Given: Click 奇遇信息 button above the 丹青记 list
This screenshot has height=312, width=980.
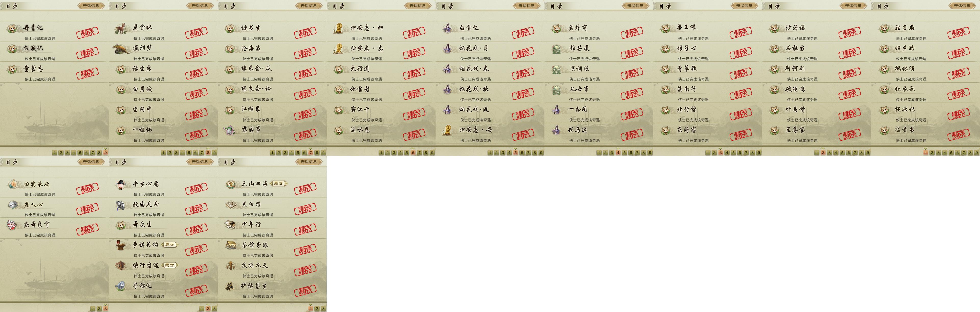Looking at the screenshot, I should click(91, 6).
